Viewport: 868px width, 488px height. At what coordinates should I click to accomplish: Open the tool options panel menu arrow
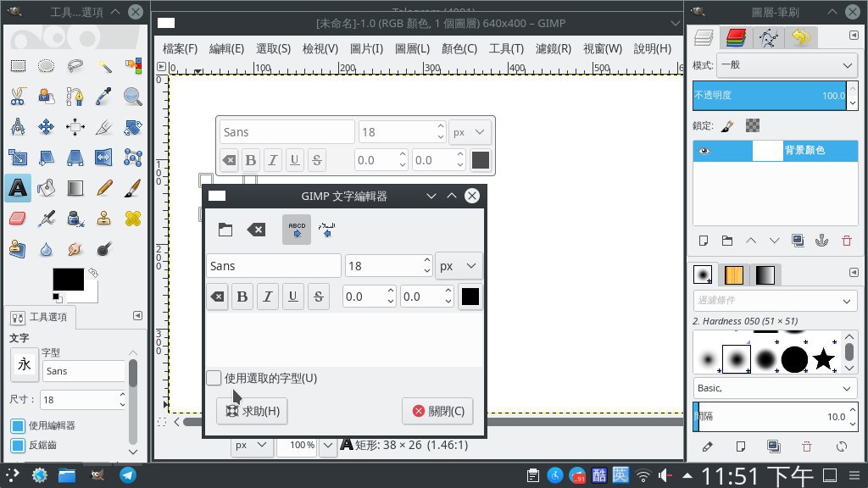(137, 316)
